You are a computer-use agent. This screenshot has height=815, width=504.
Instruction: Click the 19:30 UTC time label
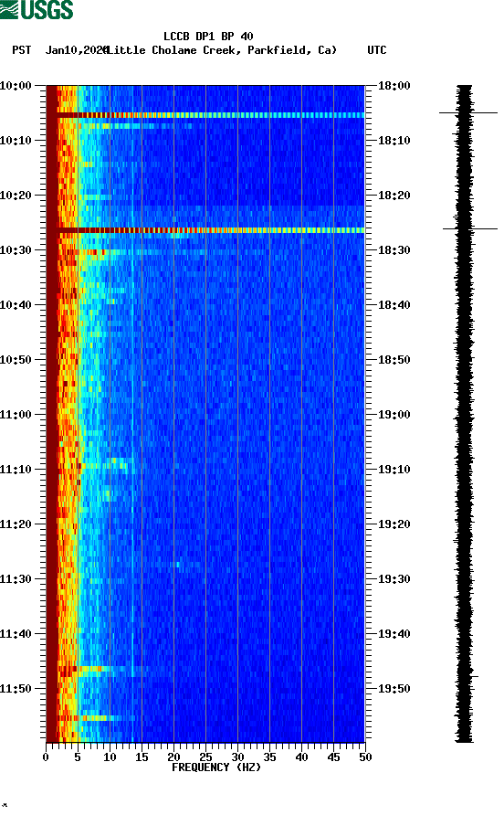tap(394, 579)
